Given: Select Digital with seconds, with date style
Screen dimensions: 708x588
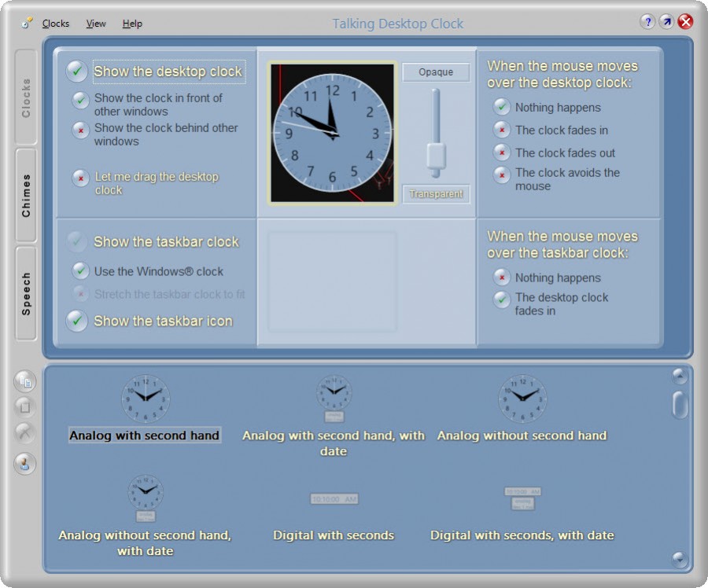Looking at the screenshot, I should click(x=522, y=498).
